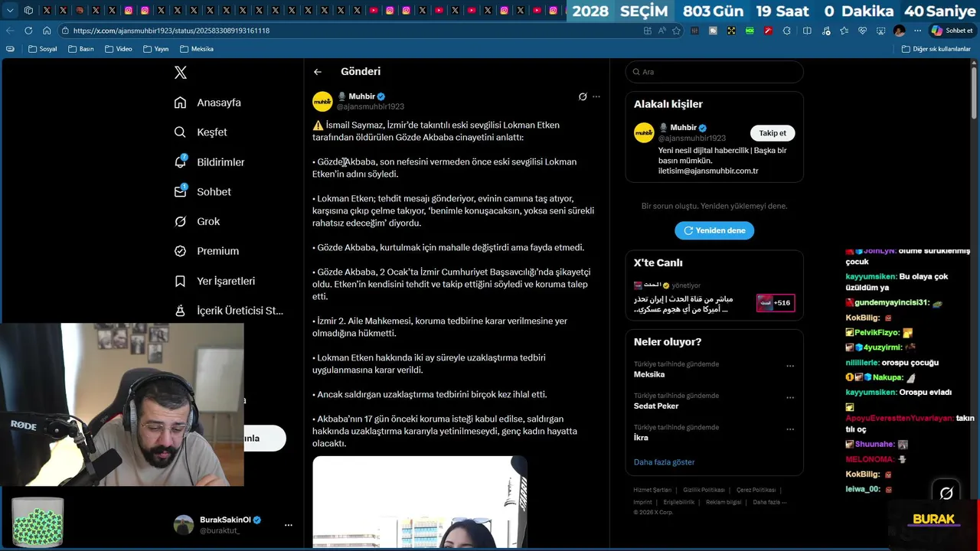The image size is (980, 551).
Task: Go to Keşfet search page
Action: pyautogui.click(x=201, y=132)
